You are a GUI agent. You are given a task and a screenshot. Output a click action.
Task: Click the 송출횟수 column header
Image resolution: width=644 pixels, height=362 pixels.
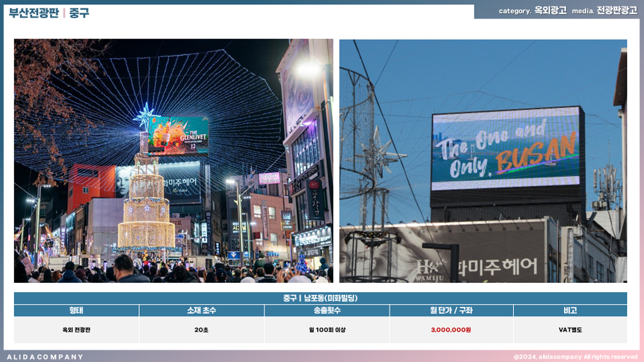[327, 310]
